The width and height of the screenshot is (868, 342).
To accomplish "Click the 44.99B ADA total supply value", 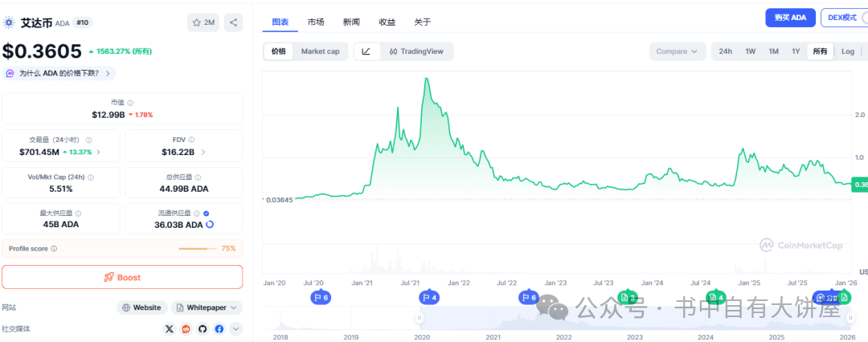I will [184, 189].
